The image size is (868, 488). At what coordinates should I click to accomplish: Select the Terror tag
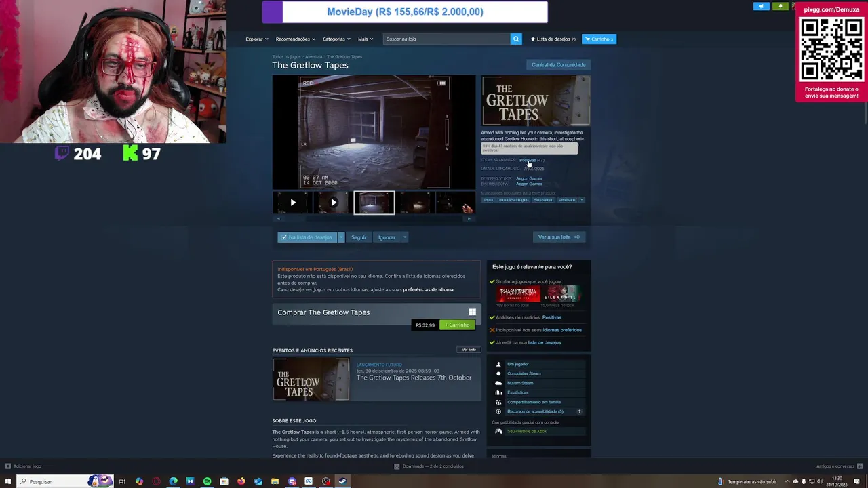pyautogui.click(x=488, y=200)
